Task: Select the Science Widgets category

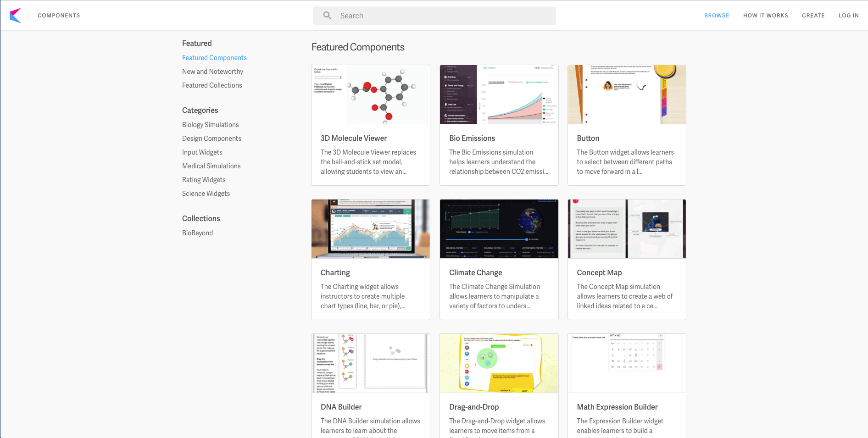Action: coord(206,194)
